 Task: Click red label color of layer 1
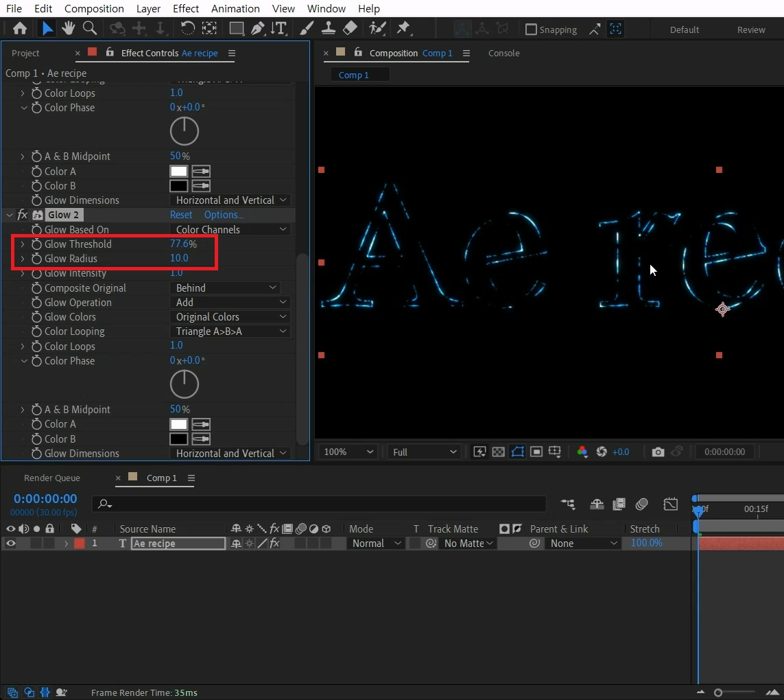point(79,544)
